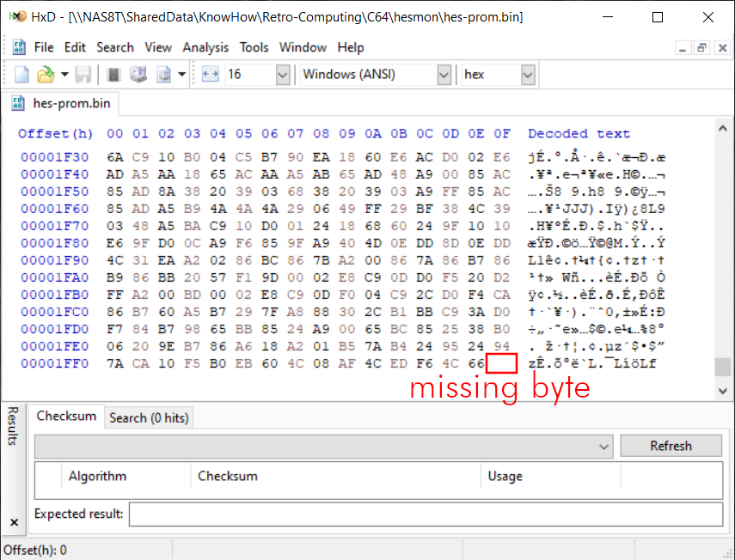Image resolution: width=735 pixels, height=560 pixels.
Task: Expand the bytes per row dropdown showing 16
Action: pos(283,75)
